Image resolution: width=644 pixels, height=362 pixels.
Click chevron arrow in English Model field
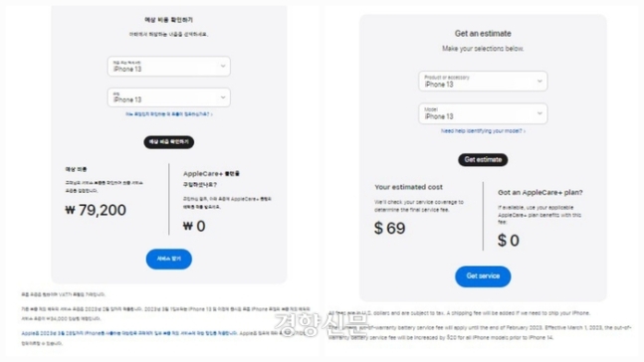[539, 113]
